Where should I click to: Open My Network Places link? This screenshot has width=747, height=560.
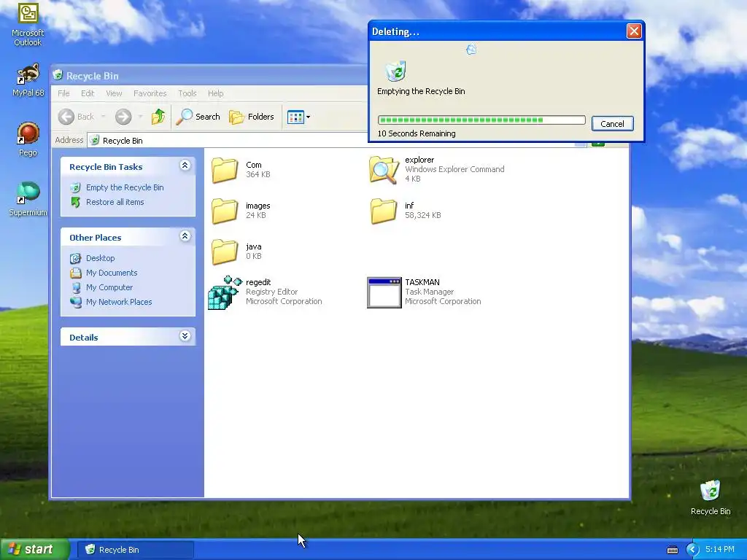pos(119,302)
